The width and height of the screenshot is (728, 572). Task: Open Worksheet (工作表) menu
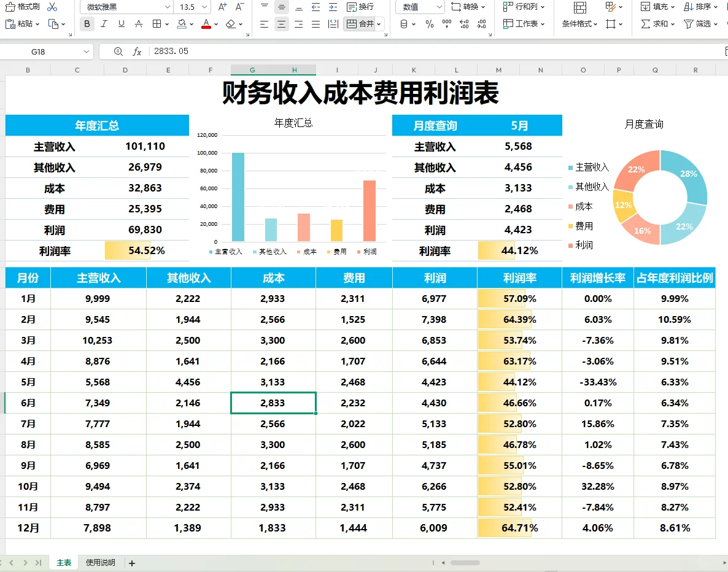(x=524, y=24)
